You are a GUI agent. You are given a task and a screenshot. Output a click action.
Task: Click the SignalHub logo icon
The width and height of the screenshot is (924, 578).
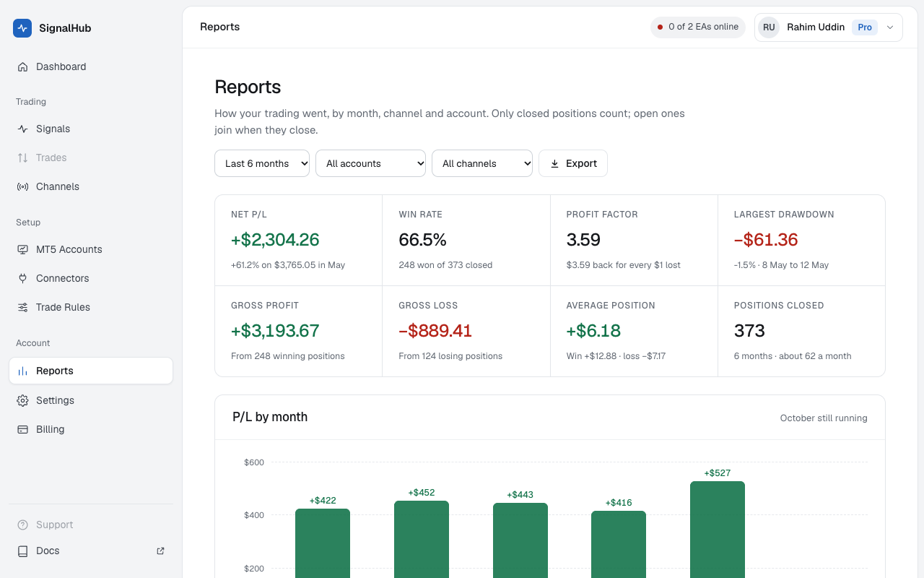click(22, 28)
